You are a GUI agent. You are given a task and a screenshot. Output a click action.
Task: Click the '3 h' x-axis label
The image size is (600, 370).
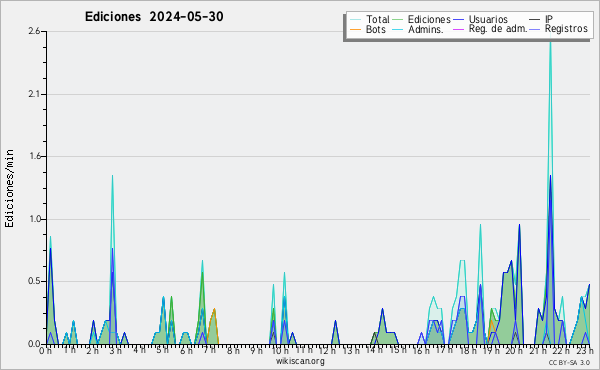(115, 350)
